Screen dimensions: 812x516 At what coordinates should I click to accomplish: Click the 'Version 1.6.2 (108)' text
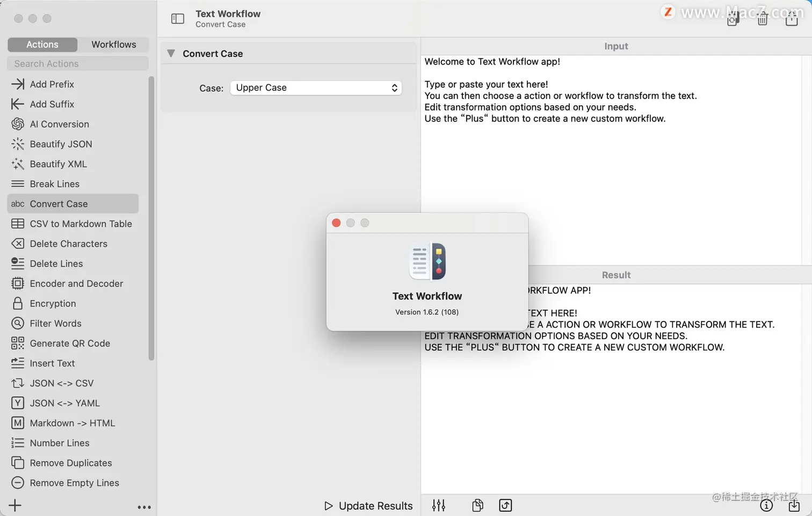[x=427, y=312]
